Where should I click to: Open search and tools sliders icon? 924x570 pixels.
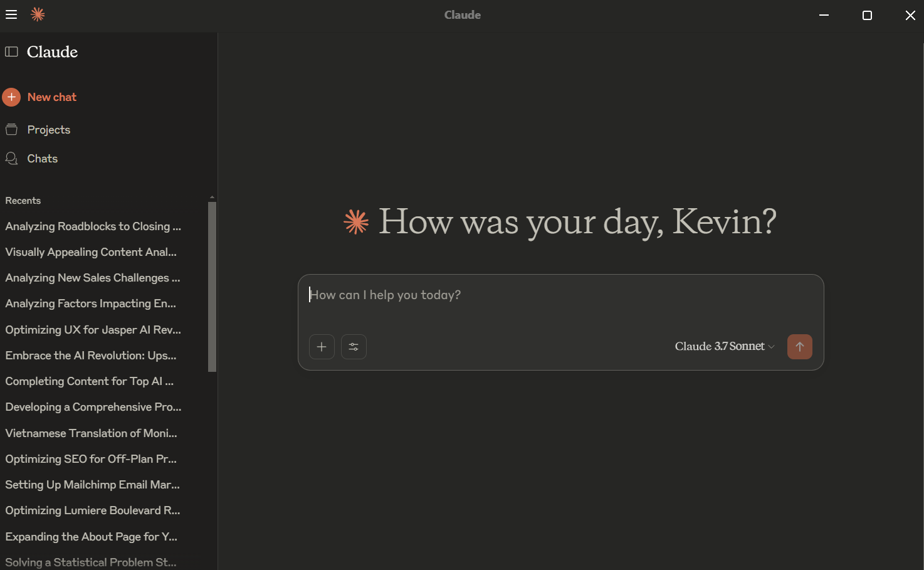click(x=354, y=347)
